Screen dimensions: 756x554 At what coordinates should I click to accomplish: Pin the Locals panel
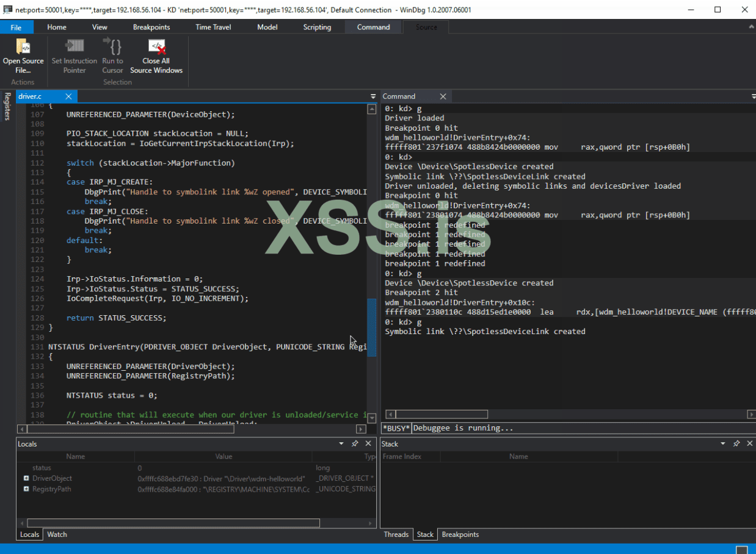point(355,444)
